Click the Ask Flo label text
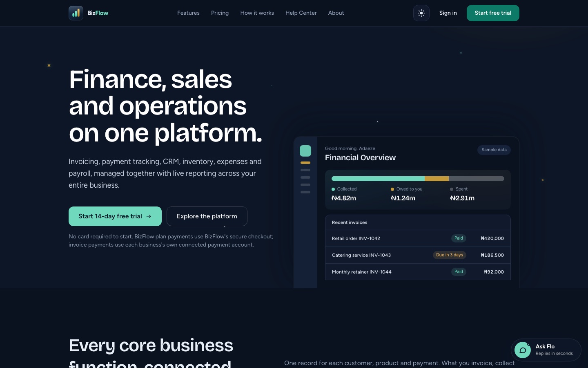The image size is (588, 368). point(545,346)
